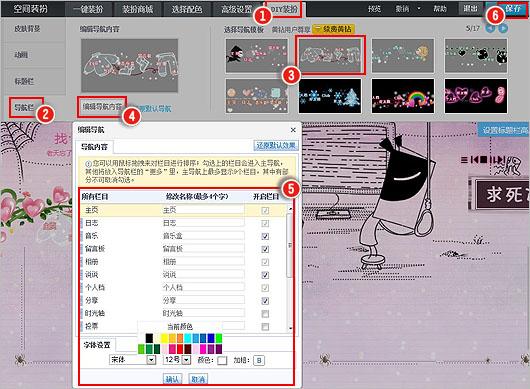
Task: Choose the pink neon hearts nav template
Action: tap(476, 96)
